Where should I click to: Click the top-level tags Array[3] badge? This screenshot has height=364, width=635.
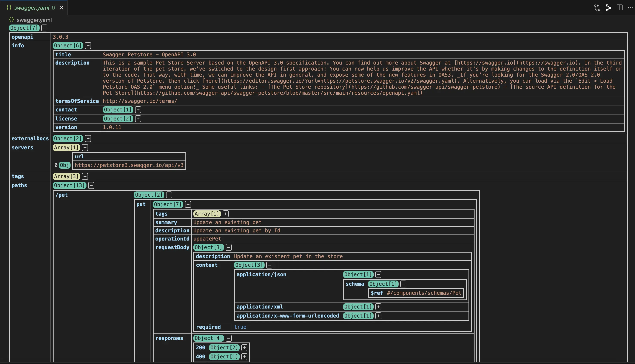(66, 176)
